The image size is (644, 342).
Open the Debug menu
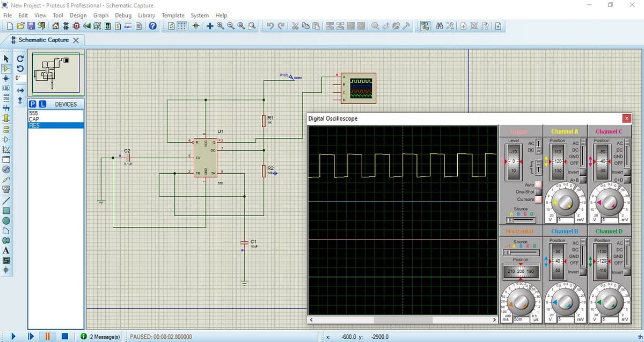[x=123, y=16]
